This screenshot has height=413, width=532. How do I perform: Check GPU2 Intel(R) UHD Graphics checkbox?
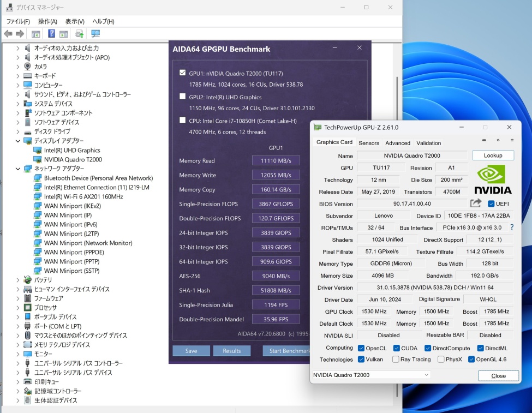pos(183,97)
